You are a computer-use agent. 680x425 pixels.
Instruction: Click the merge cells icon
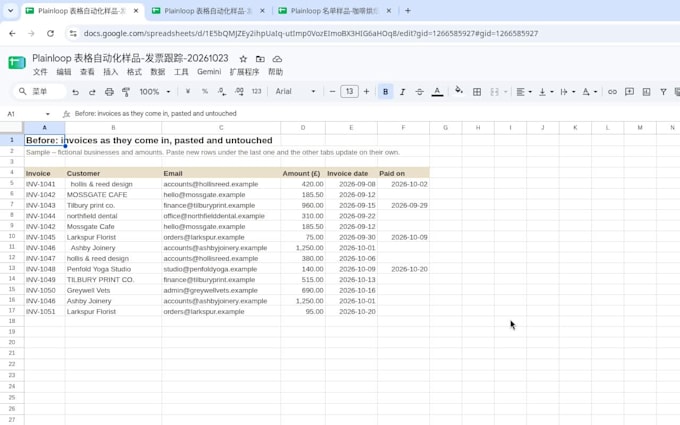click(494, 92)
